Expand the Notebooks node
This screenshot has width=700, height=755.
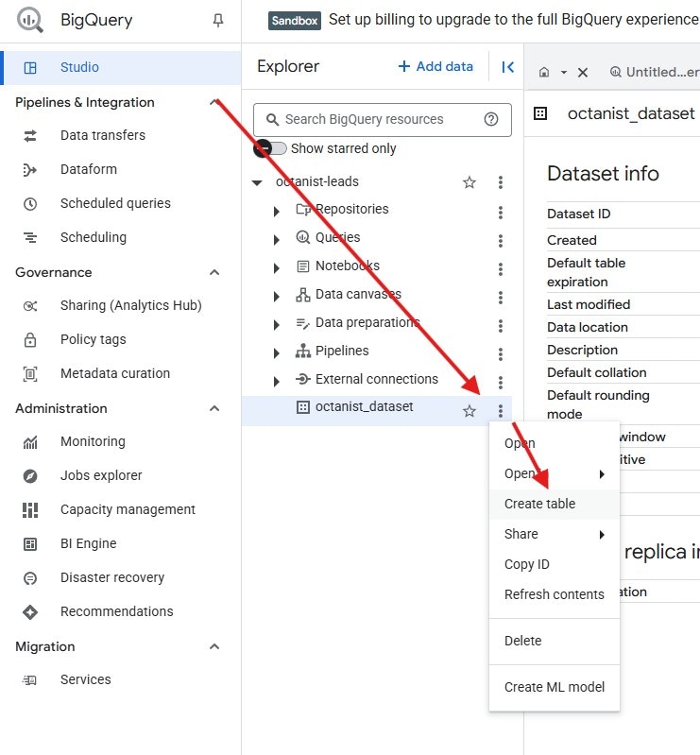[x=277, y=268]
